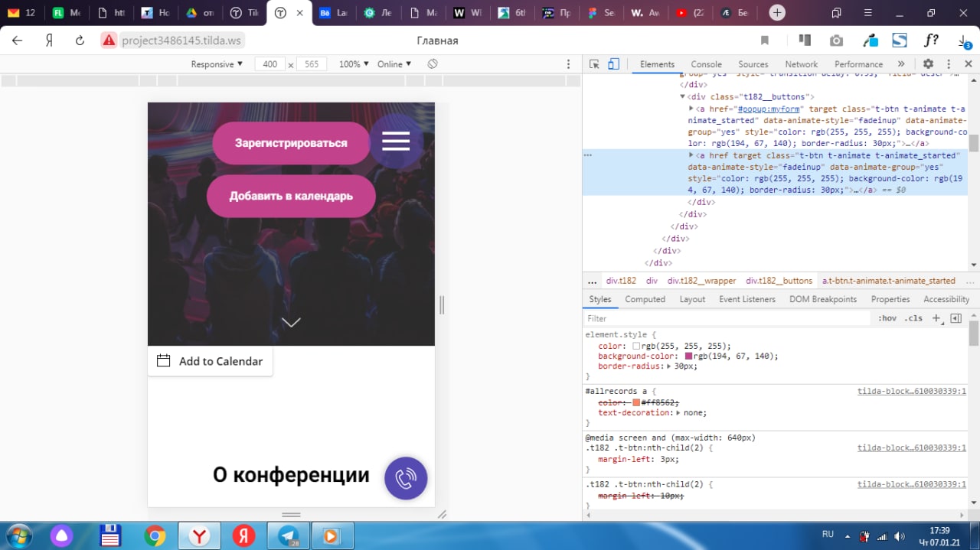Bookmark this page icon
Screen dimensions: 980x550
(765, 41)
